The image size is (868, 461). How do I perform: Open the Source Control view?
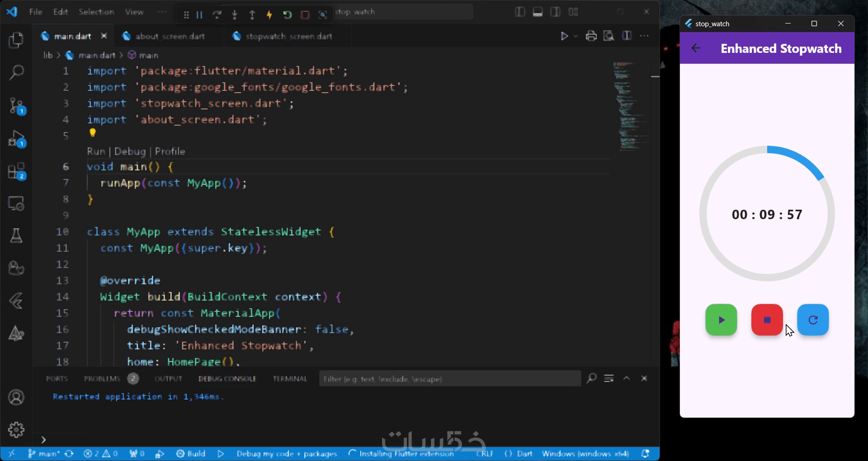pyautogui.click(x=17, y=106)
